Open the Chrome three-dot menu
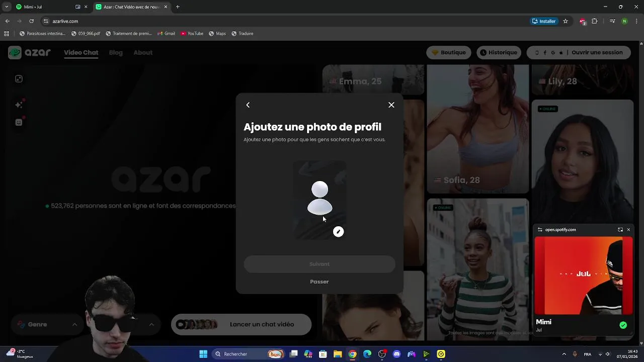 click(x=637, y=21)
